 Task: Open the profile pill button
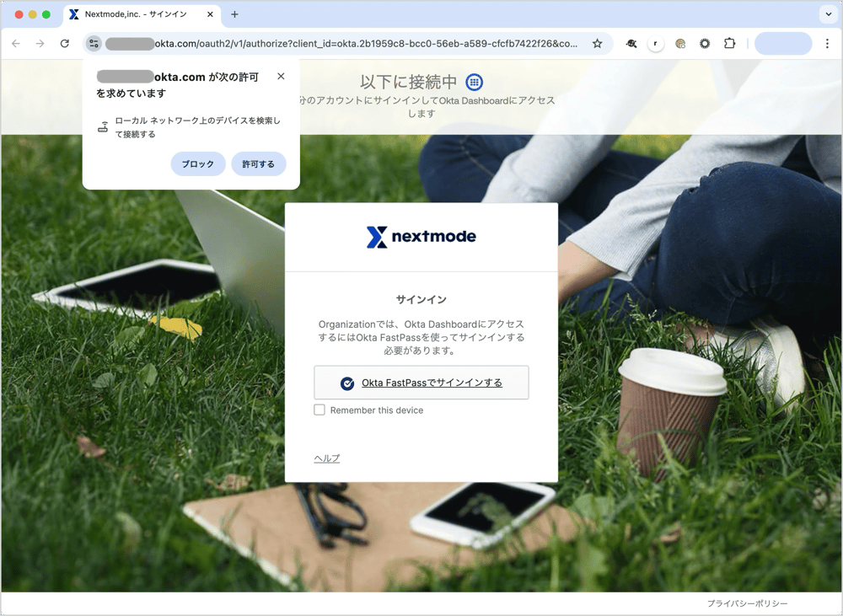click(783, 44)
